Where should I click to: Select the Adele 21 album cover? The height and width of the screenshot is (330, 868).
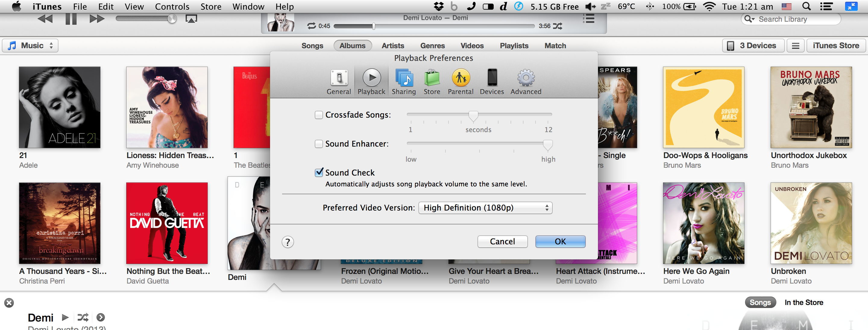59,107
